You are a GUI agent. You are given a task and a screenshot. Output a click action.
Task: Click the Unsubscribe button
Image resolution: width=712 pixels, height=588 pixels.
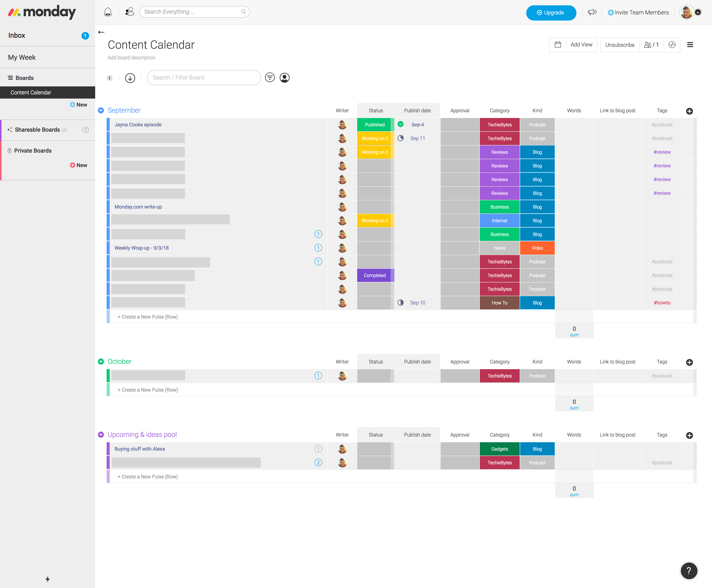coord(620,45)
